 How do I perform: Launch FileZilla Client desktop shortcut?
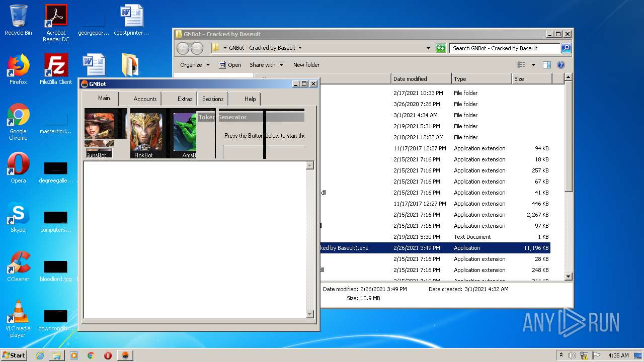pos(56,69)
